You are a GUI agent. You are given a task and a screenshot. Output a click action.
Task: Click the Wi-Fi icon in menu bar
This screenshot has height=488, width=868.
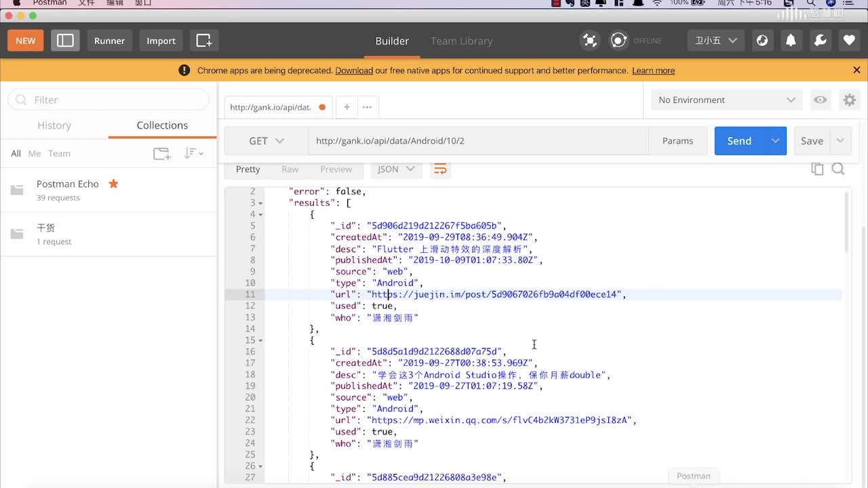pos(656,3)
